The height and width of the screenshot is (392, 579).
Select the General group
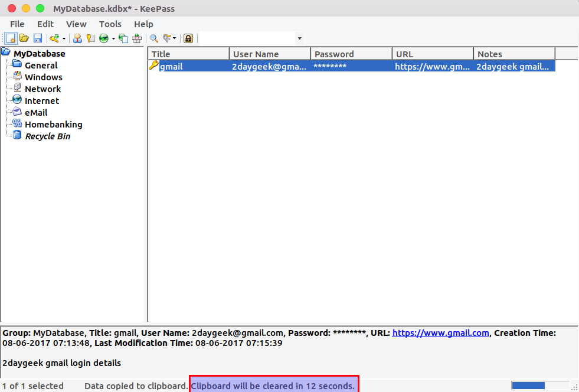click(x=41, y=66)
